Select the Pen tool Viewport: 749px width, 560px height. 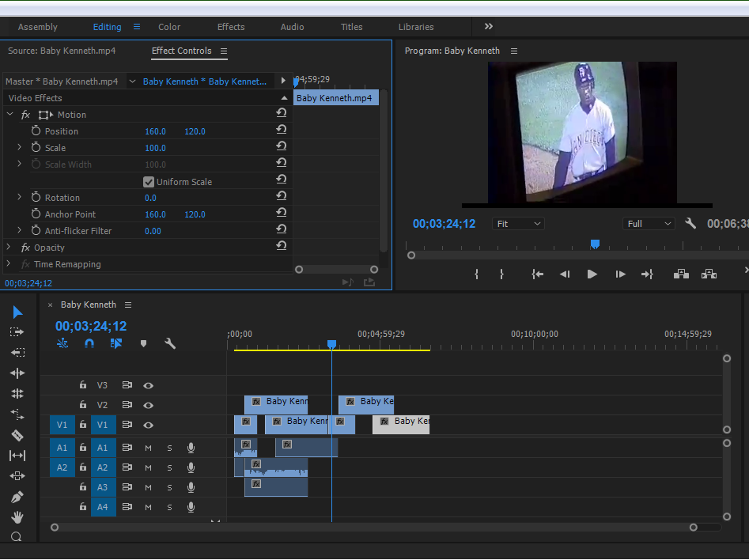click(17, 497)
